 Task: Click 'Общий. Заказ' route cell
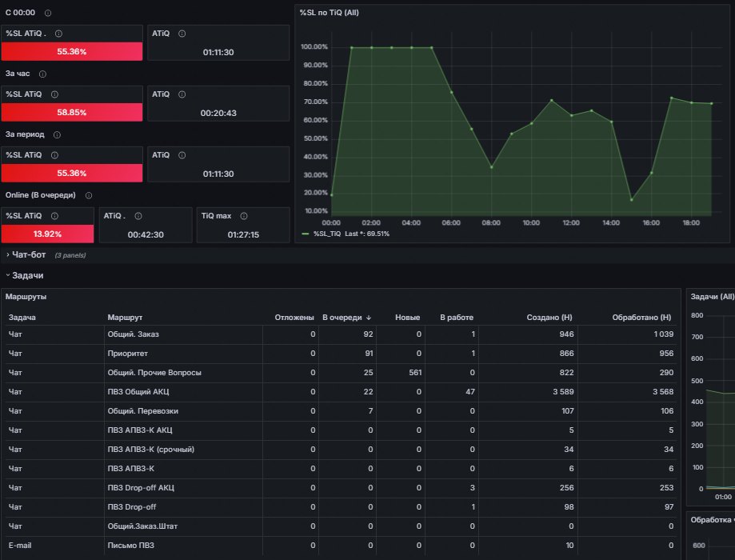click(x=133, y=334)
